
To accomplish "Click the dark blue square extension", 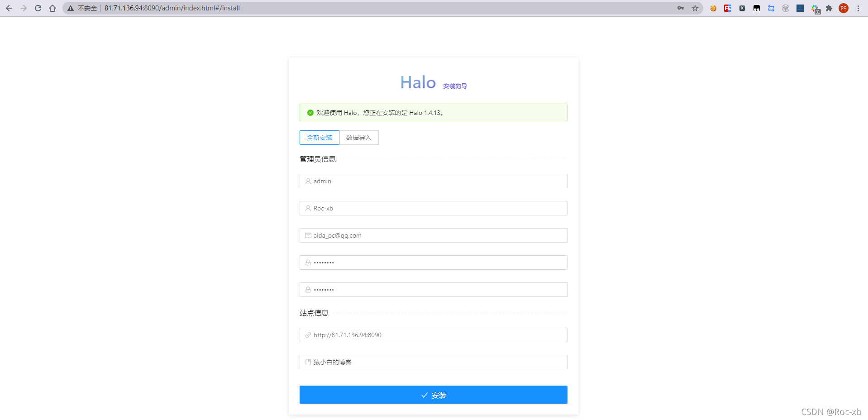I will click(x=800, y=8).
